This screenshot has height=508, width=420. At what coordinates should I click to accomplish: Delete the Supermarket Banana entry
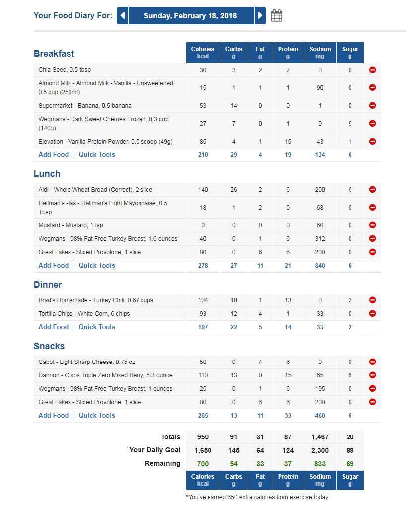point(372,106)
